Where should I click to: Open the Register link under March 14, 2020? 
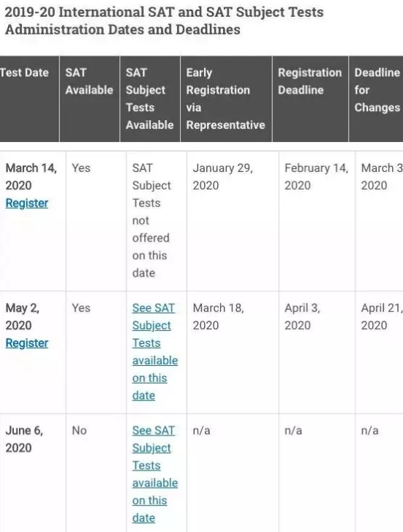pyautogui.click(x=27, y=203)
